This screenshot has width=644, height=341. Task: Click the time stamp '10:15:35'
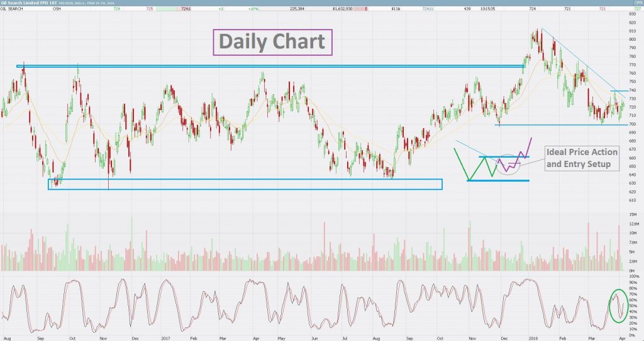pos(486,9)
